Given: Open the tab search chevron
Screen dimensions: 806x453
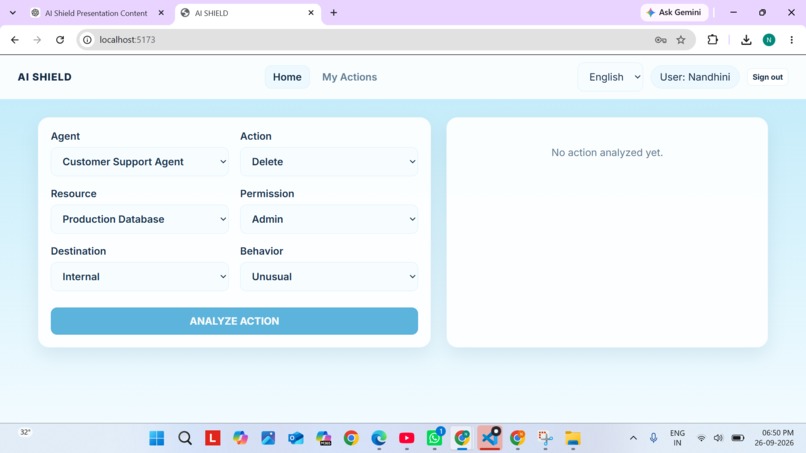Looking at the screenshot, I should 13,13.
